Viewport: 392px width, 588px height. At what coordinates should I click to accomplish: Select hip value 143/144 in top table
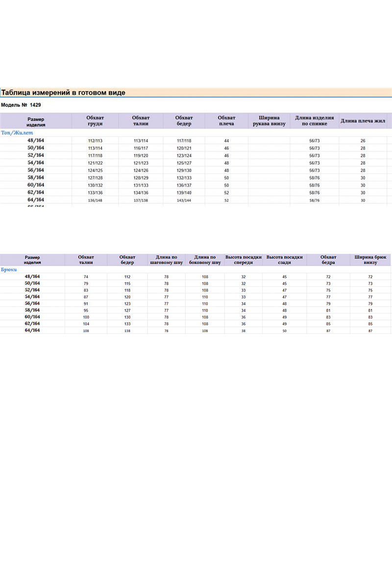click(184, 200)
